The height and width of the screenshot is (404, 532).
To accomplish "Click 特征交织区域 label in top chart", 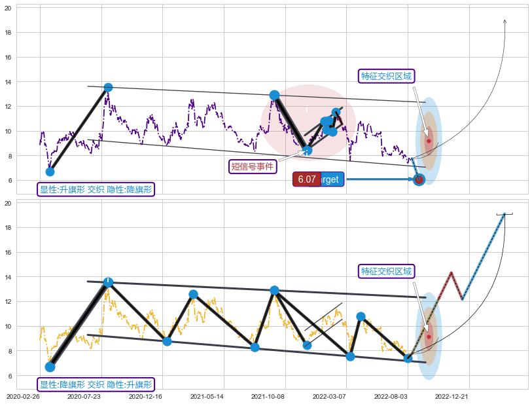I will tap(387, 76).
